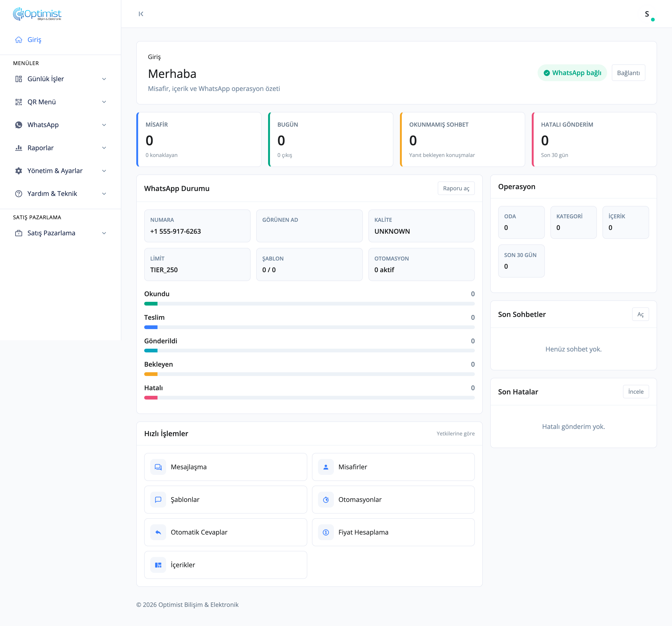Viewport: 672px width, 626px height.
Task: Open the WhatsApp menu label
Action: point(43,125)
